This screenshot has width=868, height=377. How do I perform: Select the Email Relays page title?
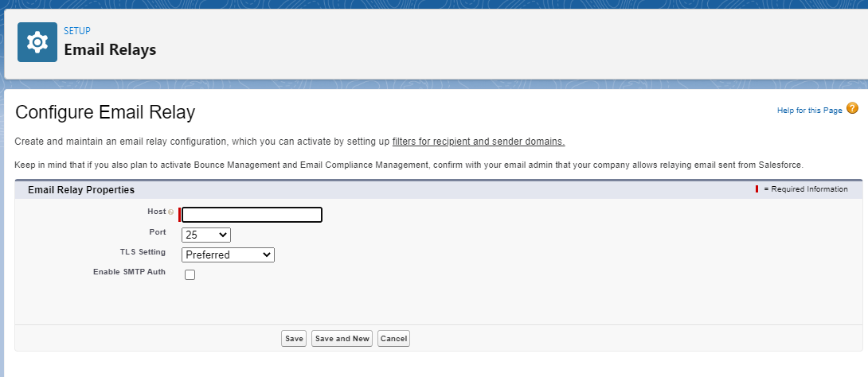pos(110,50)
